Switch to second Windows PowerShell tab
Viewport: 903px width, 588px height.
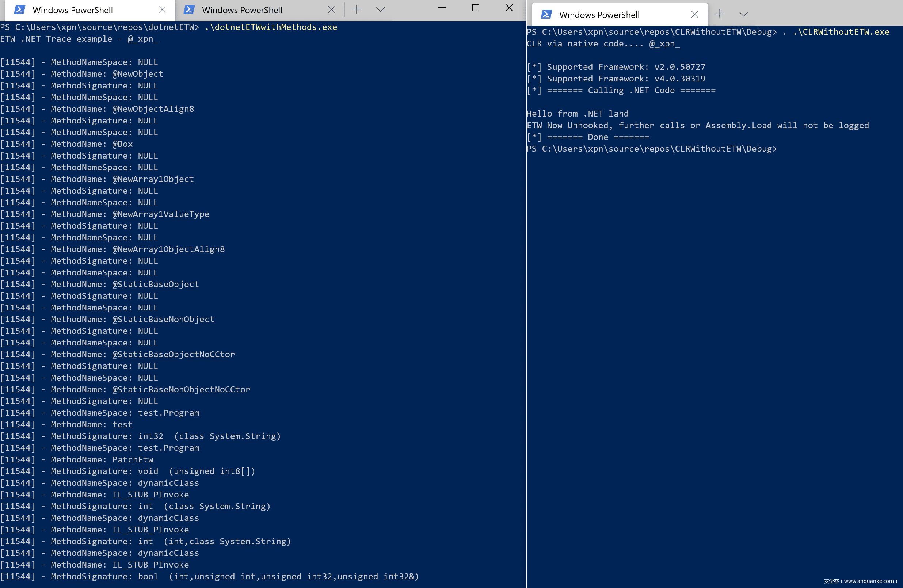pyautogui.click(x=242, y=10)
